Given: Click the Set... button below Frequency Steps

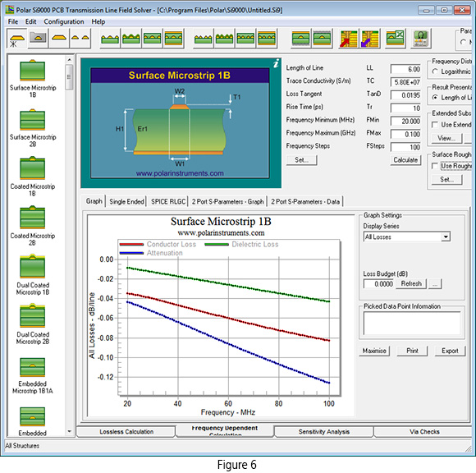Looking at the screenshot, I should tap(301, 160).
